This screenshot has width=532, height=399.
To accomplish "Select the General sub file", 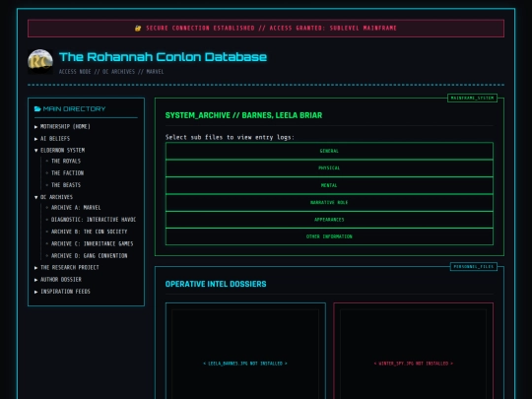I will 329,151.
